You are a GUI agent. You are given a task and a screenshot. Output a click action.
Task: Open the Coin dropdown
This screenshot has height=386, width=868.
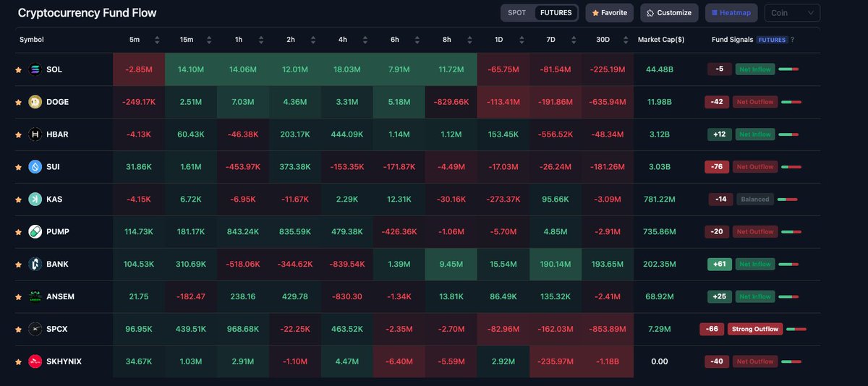792,13
